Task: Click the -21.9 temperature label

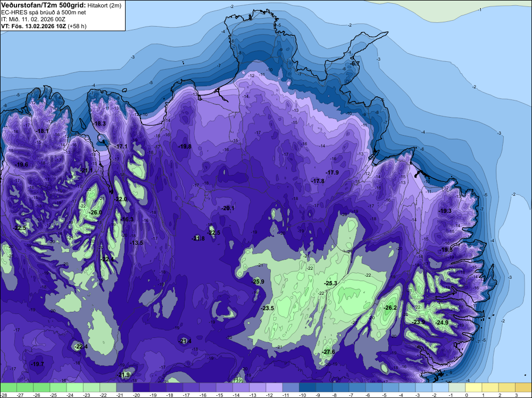Action: point(123,375)
